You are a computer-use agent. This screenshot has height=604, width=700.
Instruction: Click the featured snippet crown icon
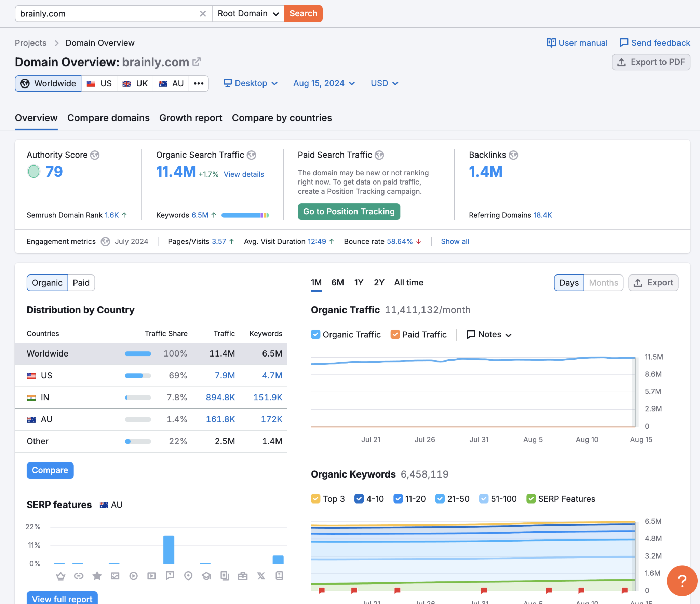[60, 576]
